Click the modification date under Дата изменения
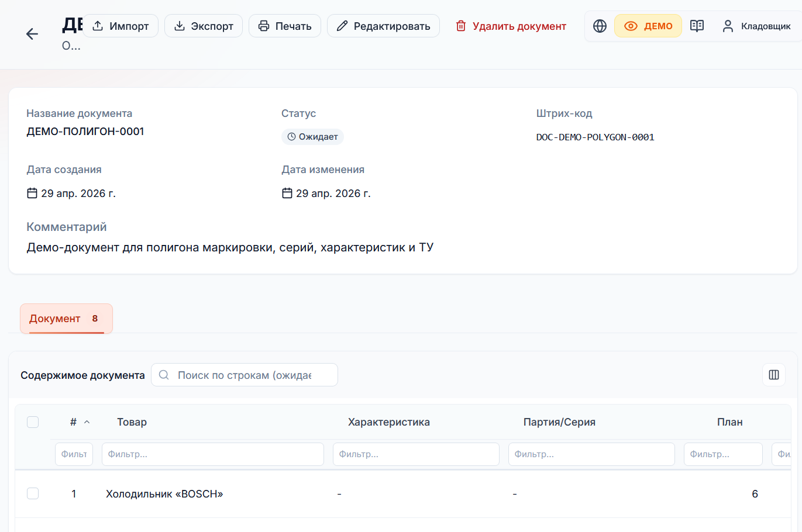Image resolution: width=802 pixels, height=532 pixels. point(326,194)
